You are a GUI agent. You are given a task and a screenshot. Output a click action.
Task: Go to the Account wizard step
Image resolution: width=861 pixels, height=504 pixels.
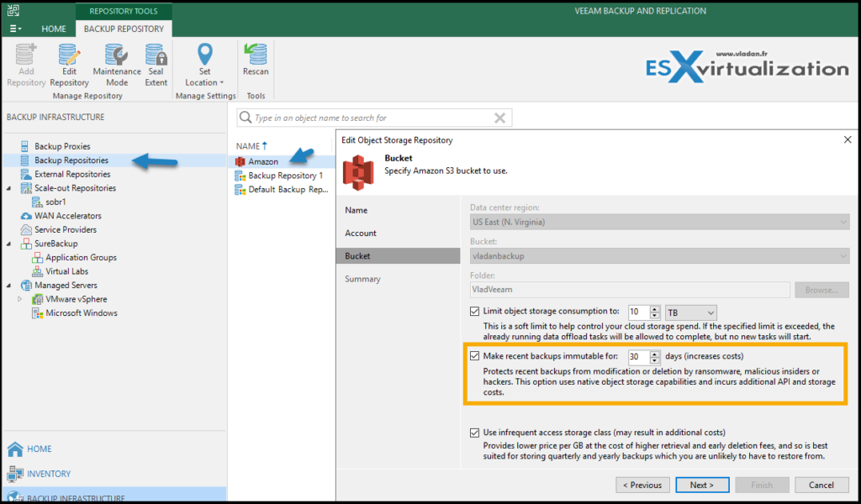pyautogui.click(x=361, y=233)
